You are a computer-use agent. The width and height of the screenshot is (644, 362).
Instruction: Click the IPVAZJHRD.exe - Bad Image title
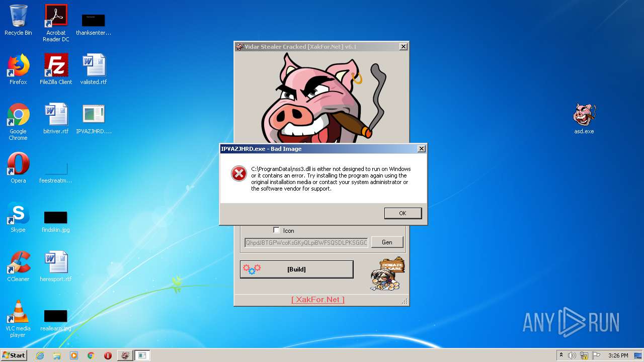[x=261, y=149]
